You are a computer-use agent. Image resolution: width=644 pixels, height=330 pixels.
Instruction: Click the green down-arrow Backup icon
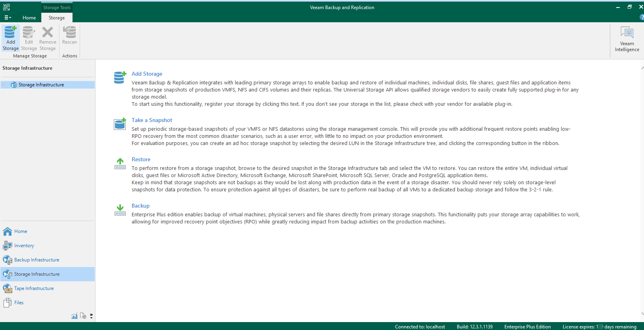(x=120, y=210)
